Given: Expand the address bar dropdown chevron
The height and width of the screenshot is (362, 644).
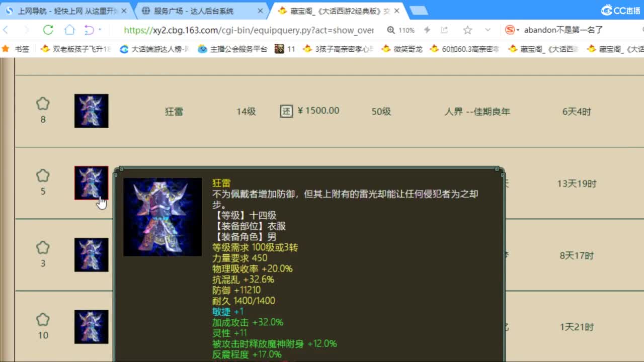Looking at the screenshot, I should click(x=488, y=30).
